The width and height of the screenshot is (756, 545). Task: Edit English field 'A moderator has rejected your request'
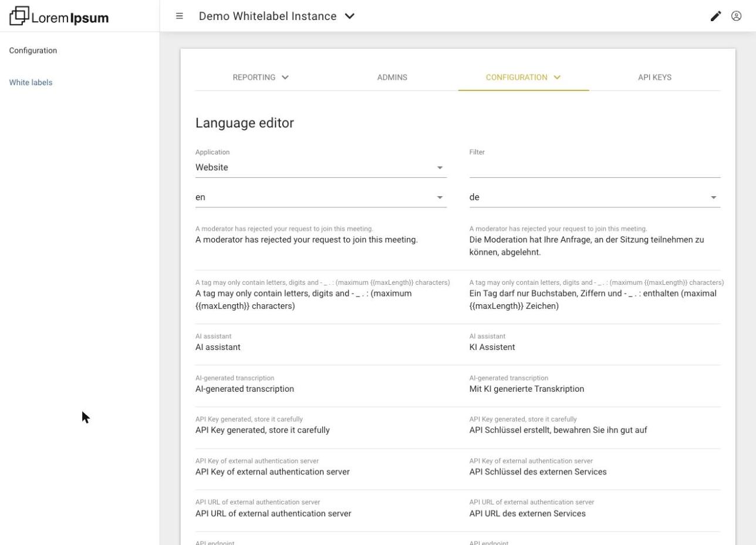(x=320, y=240)
